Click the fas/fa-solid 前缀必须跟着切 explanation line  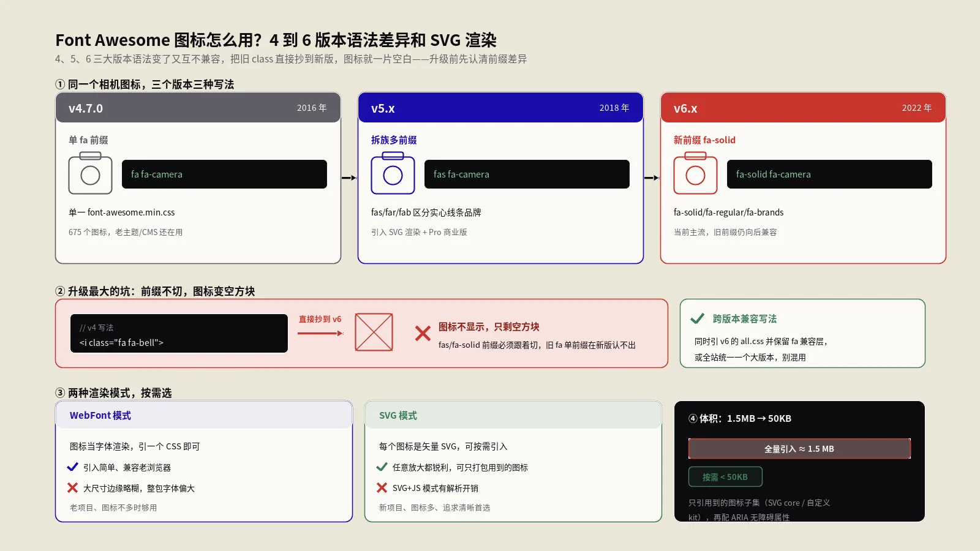point(537,345)
